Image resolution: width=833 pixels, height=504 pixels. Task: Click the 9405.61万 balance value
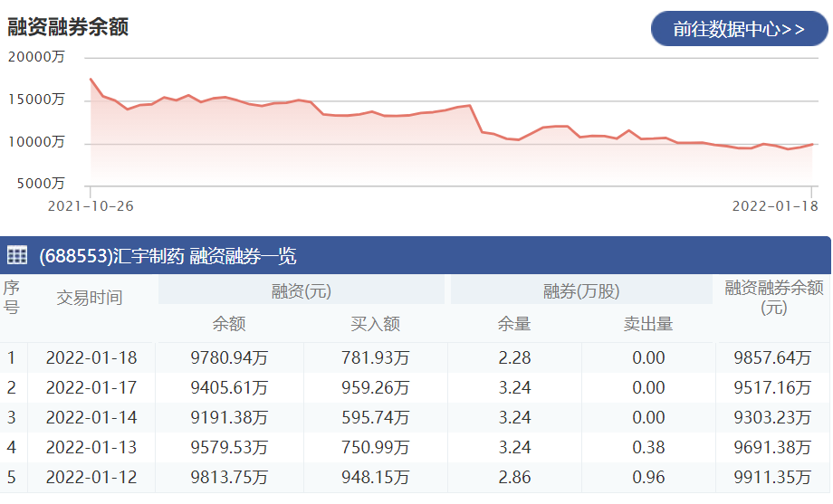[229, 387]
